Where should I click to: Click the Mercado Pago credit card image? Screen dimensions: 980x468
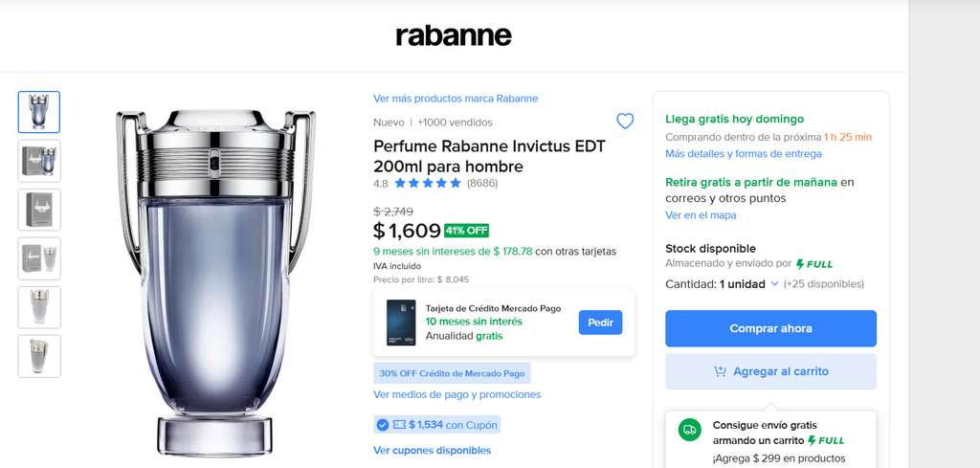(401, 323)
